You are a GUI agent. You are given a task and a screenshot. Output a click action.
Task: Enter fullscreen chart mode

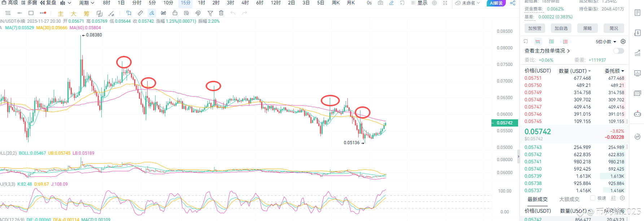pyautogui.click(x=445, y=3)
